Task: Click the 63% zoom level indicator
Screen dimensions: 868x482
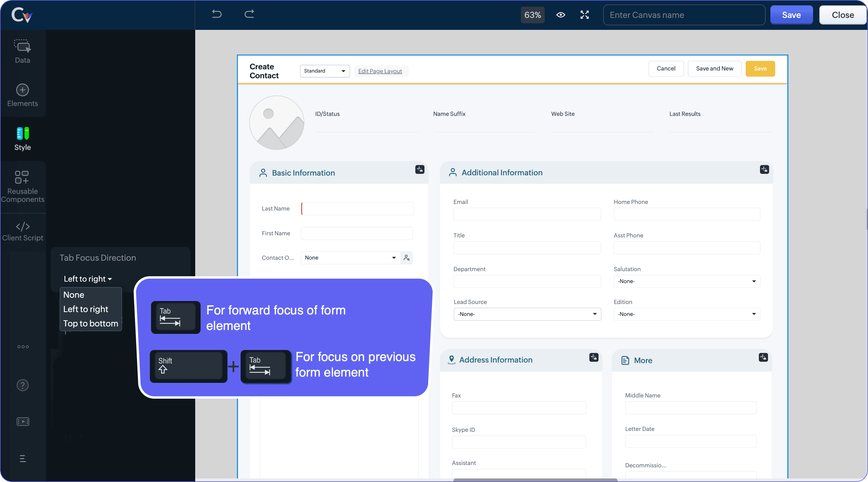Action: pyautogui.click(x=533, y=15)
